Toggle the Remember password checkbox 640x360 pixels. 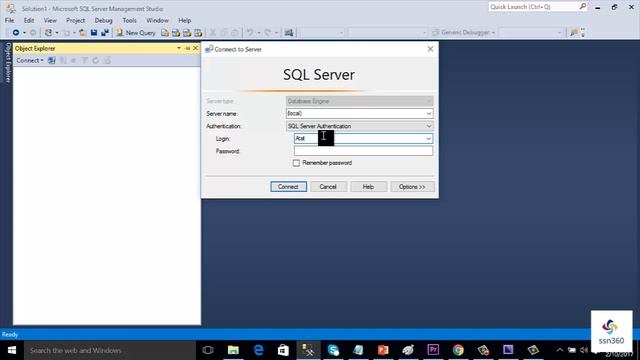tap(296, 163)
